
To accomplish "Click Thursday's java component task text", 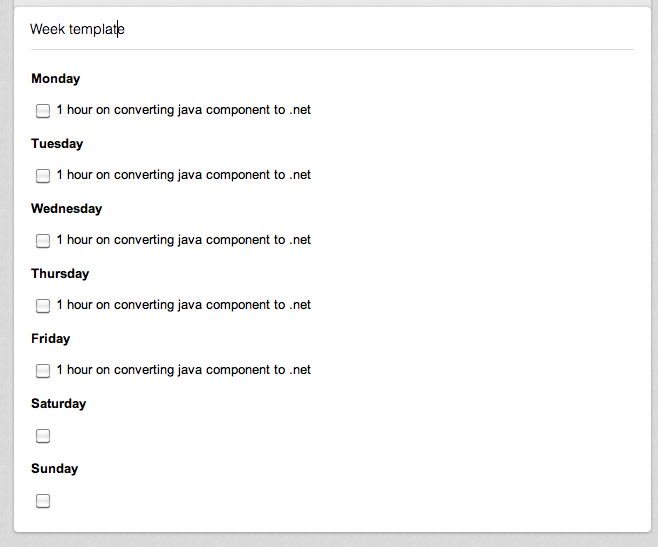I will coord(183,305).
